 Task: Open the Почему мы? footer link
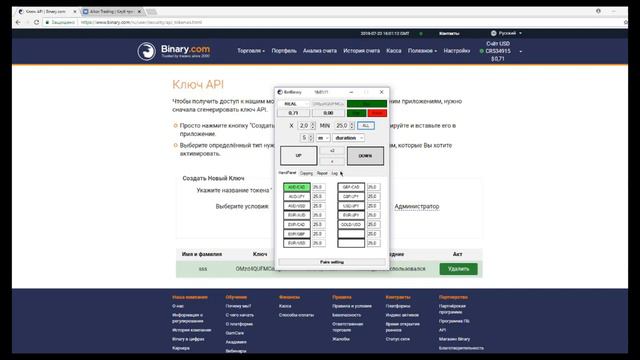tap(238, 306)
